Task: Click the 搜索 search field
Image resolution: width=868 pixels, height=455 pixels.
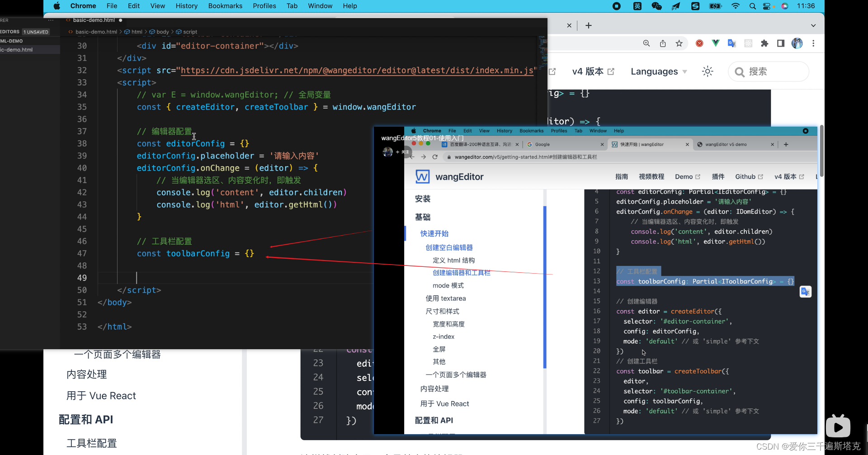Action: click(x=769, y=71)
